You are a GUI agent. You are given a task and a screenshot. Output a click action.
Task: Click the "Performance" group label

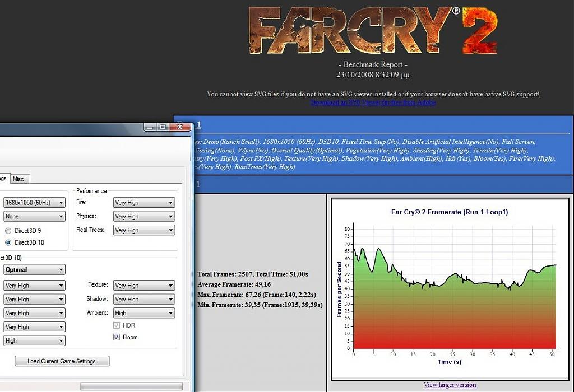pyautogui.click(x=91, y=191)
